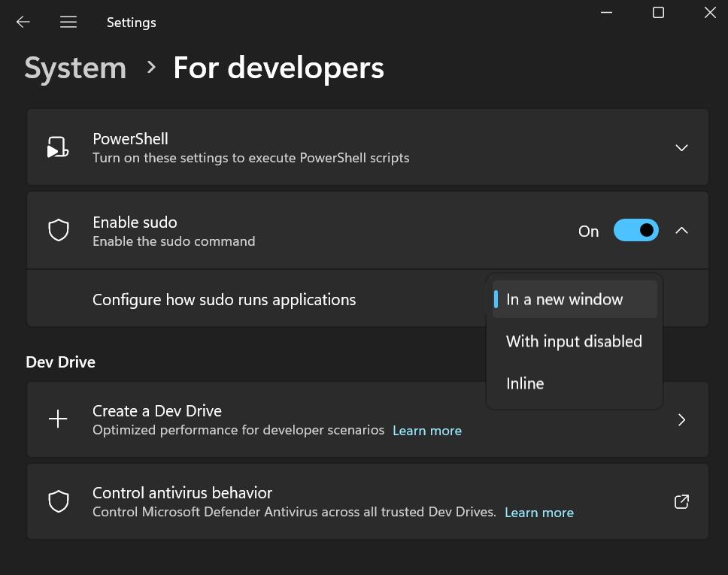This screenshot has width=728, height=575.
Task: Open the navigation hamburger menu
Action: pos(68,22)
